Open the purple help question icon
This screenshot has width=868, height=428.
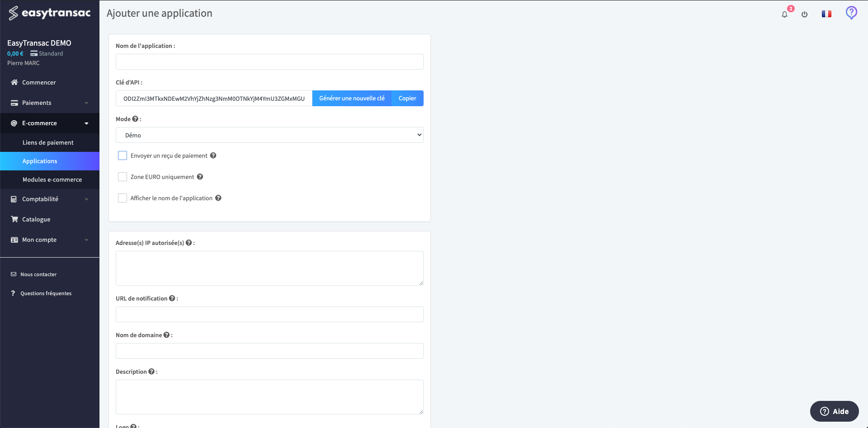point(851,13)
